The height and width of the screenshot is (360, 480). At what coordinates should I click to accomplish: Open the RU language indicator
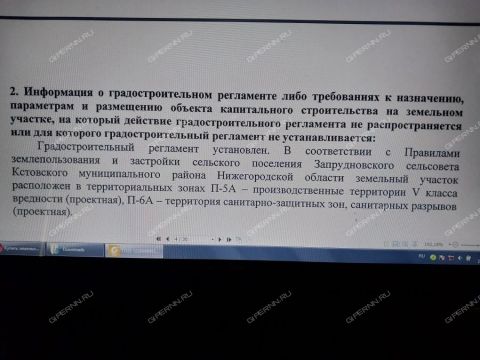[422, 256]
